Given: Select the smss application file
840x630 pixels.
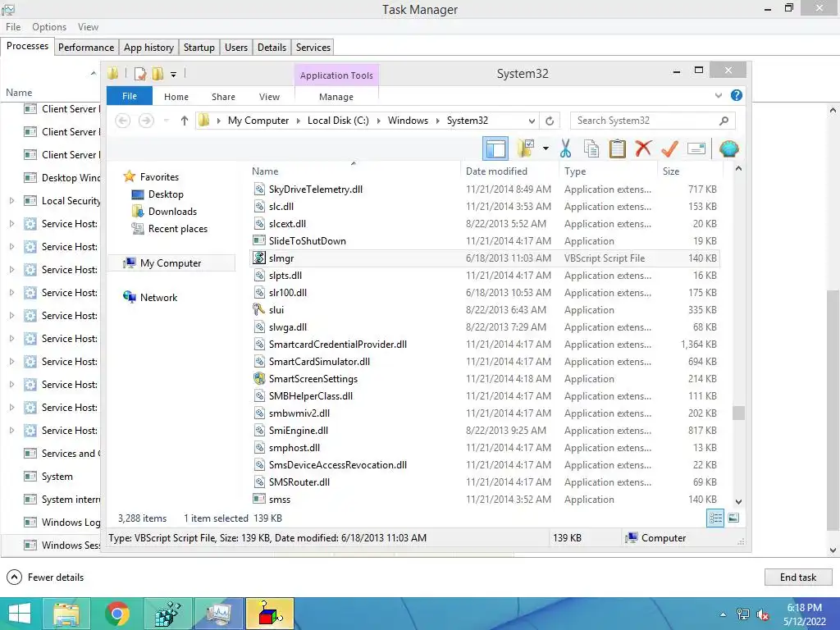Looking at the screenshot, I should (x=485, y=500).
